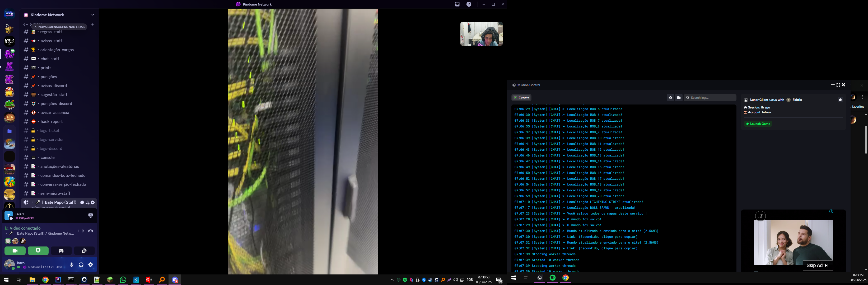Skip the advertisement video
The image size is (868, 285).
pyautogui.click(x=817, y=265)
